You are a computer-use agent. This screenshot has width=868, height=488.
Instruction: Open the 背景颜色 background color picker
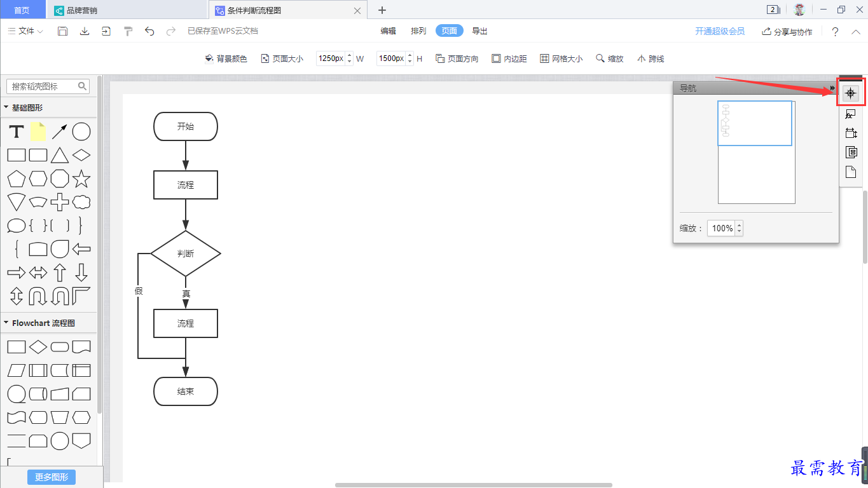226,58
